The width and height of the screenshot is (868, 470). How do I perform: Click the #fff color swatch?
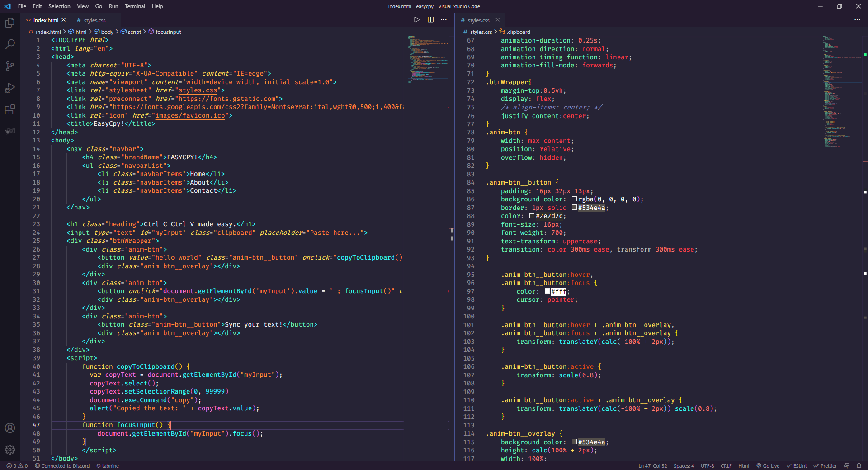tap(547, 291)
